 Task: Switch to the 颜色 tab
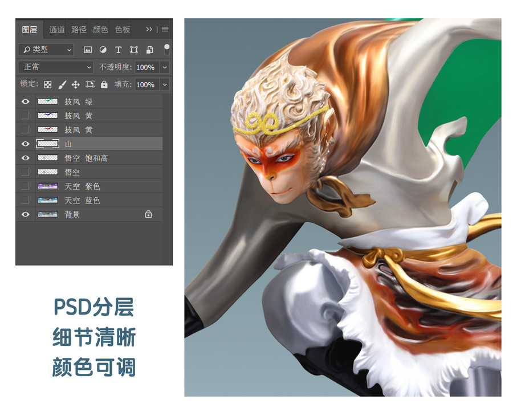(x=100, y=30)
